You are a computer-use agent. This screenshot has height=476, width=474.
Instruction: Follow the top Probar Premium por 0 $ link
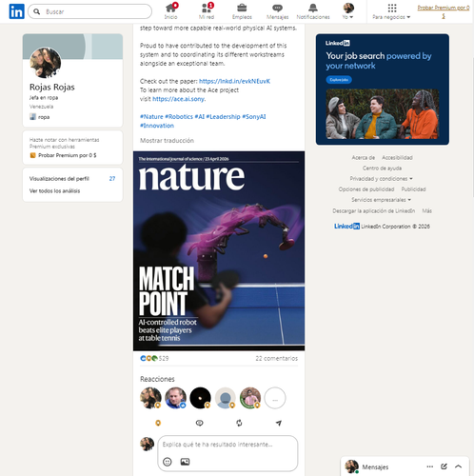(444, 11)
